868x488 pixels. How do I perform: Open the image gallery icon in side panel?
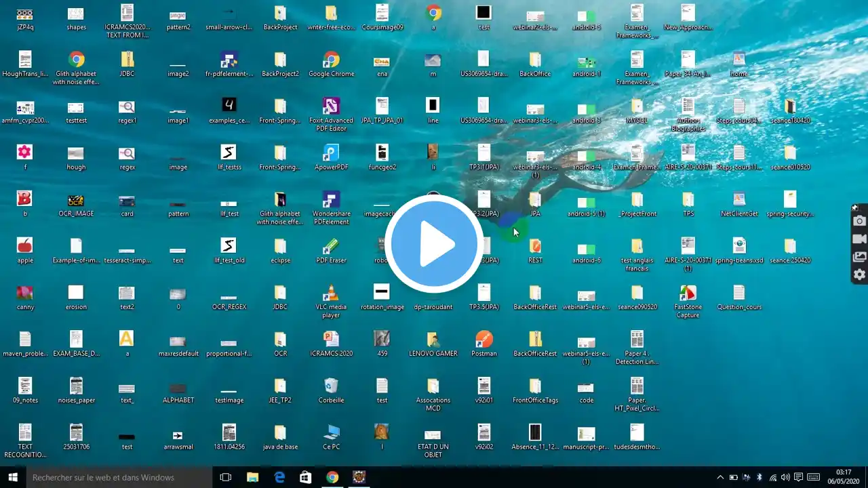(x=859, y=257)
